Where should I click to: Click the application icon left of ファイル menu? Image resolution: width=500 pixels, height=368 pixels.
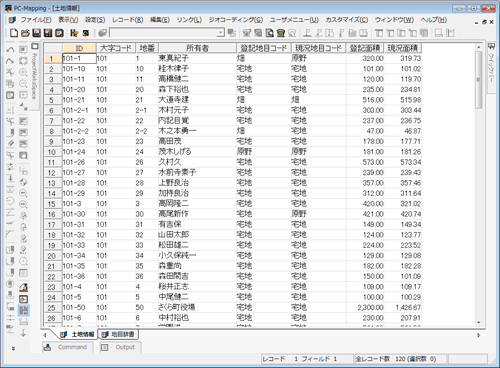point(12,20)
